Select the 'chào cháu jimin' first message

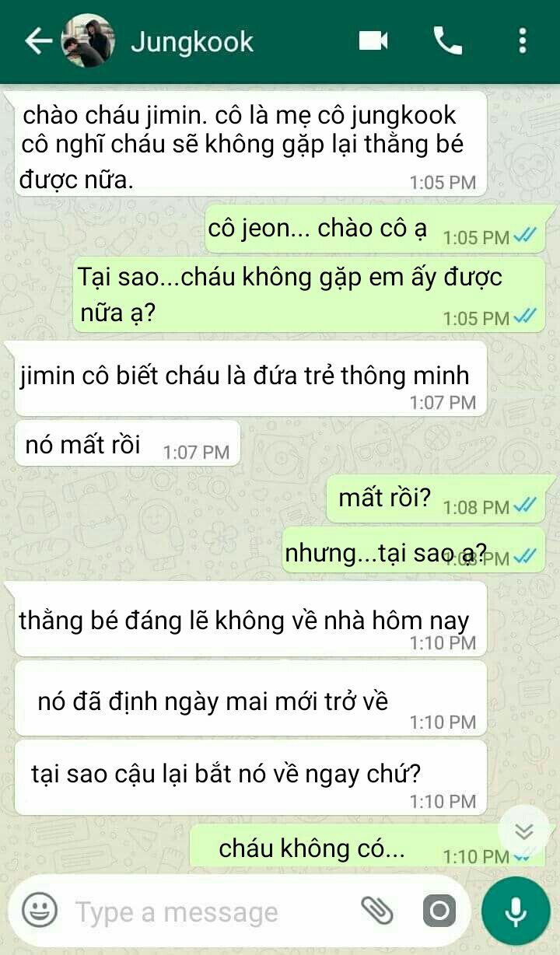coord(251,143)
